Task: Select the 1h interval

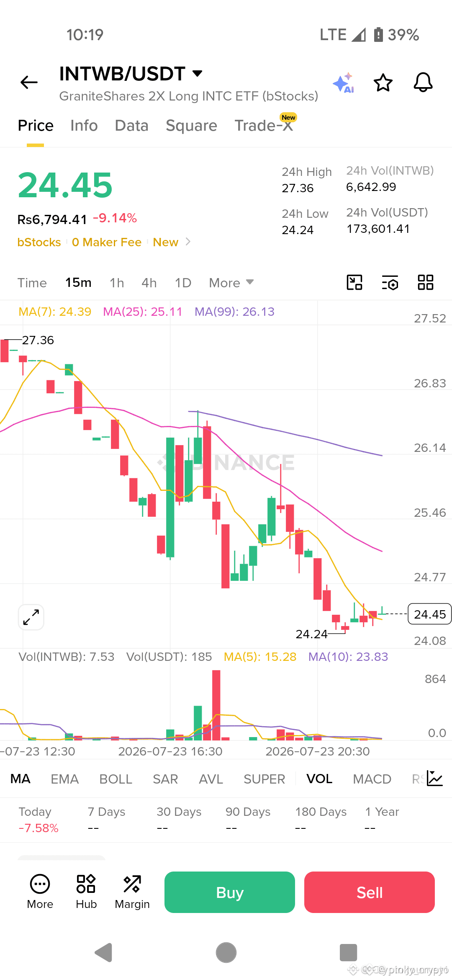Action: point(117,283)
